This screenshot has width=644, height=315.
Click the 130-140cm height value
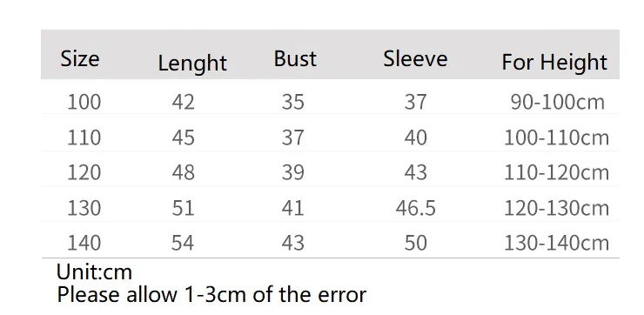556,243
